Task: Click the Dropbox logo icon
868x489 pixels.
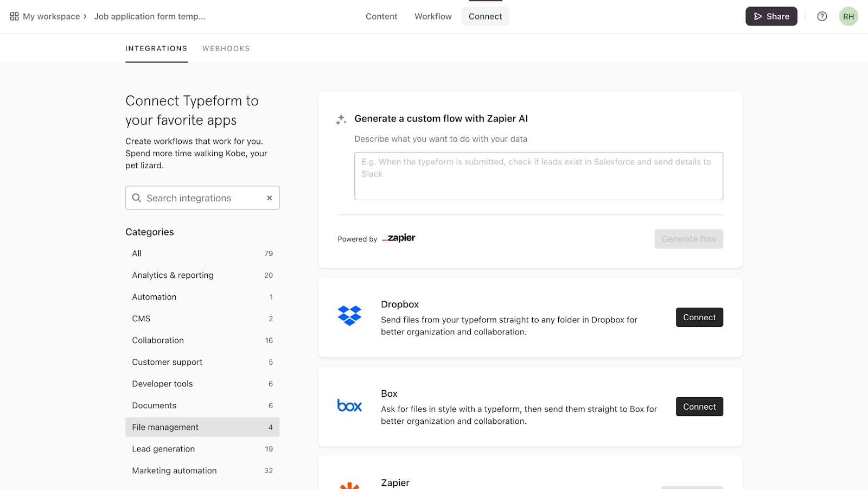Action: (349, 316)
